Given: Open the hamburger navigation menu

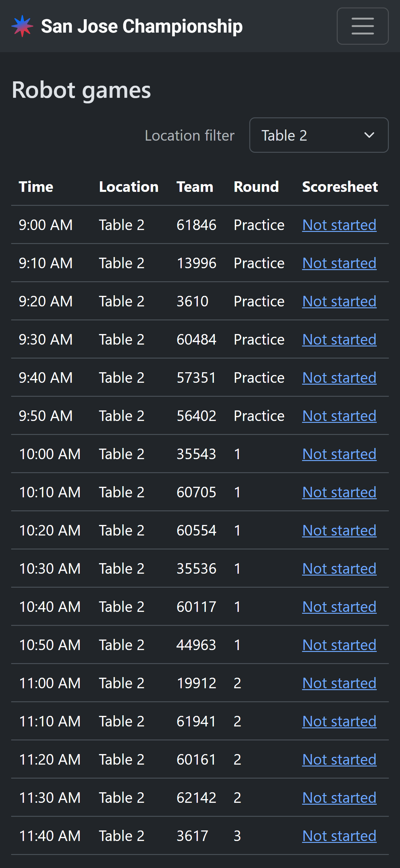Looking at the screenshot, I should pos(362,26).
